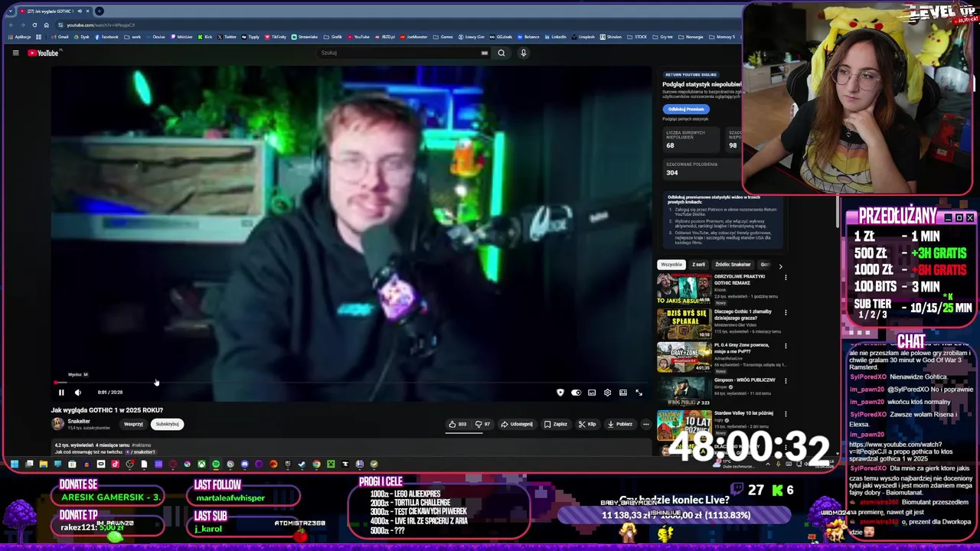Click the Snakelter channel avatar

point(57,424)
